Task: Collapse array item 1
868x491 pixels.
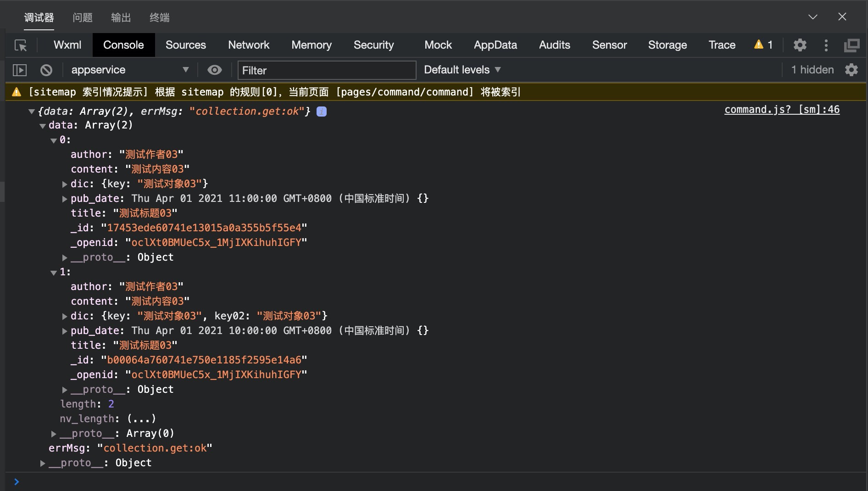Action: (54, 273)
